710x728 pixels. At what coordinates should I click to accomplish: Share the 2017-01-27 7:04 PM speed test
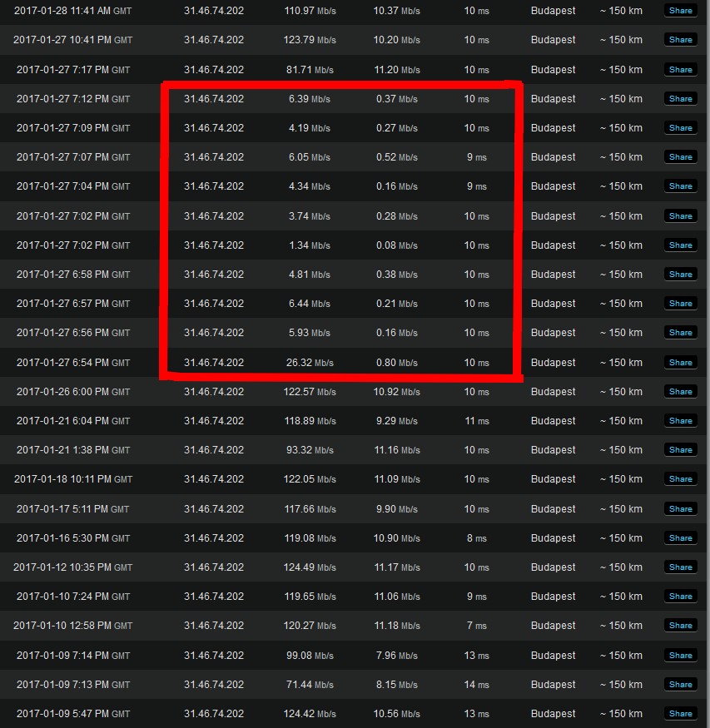(x=680, y=186)
